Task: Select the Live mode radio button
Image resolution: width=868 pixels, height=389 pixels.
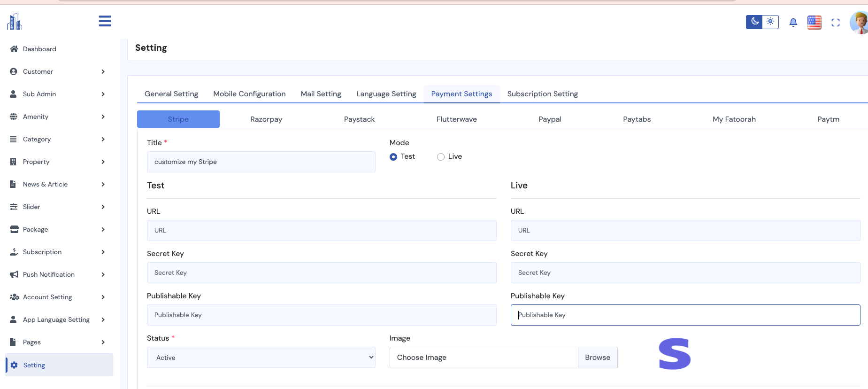Action: 440,157
